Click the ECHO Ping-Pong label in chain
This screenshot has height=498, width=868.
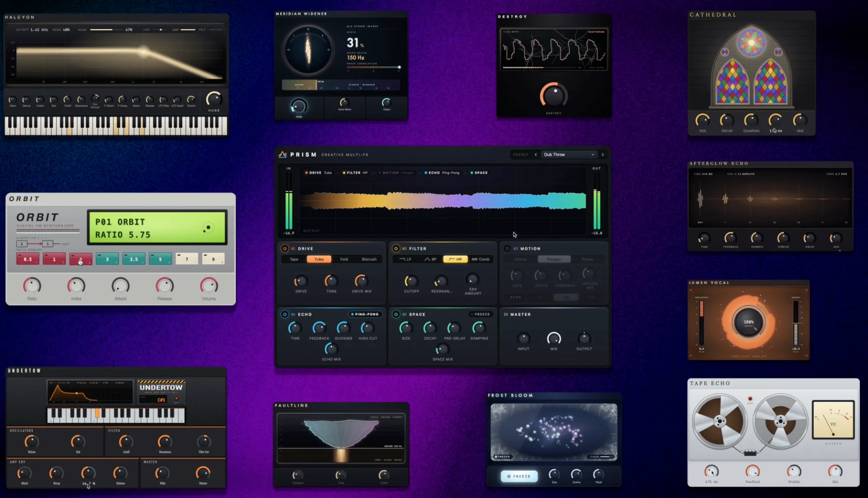[442, 173]
